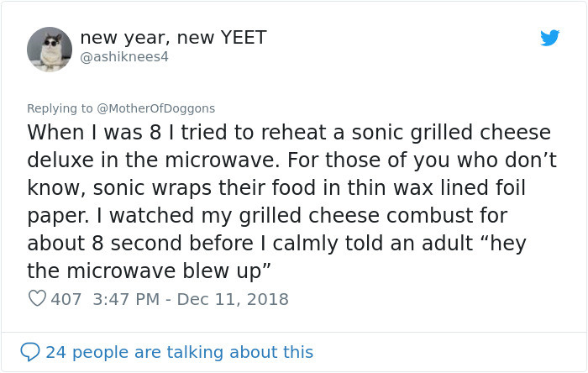This screenshot has height=373, width=588.
Task: Click the 407 likes count
Action: pos(66,299)
